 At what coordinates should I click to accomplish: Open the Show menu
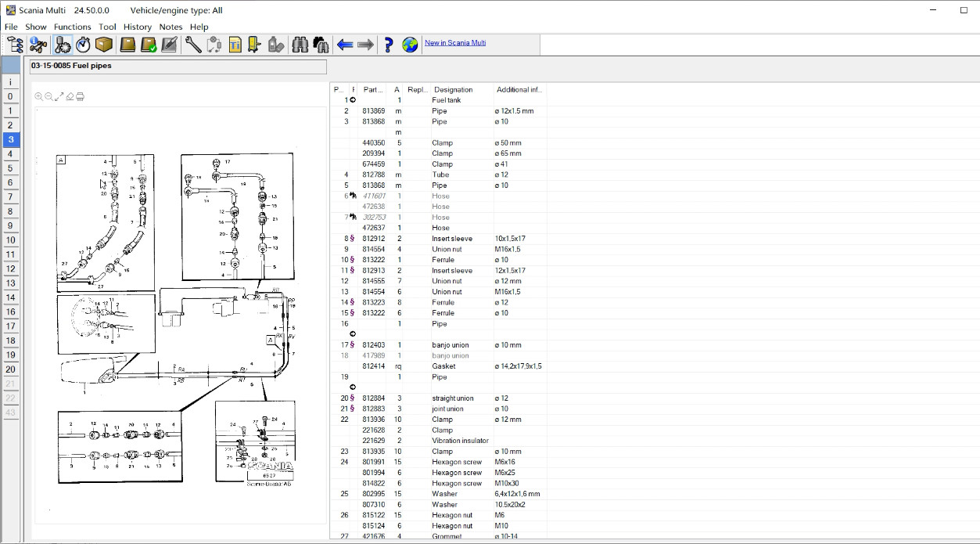[36, 27]
